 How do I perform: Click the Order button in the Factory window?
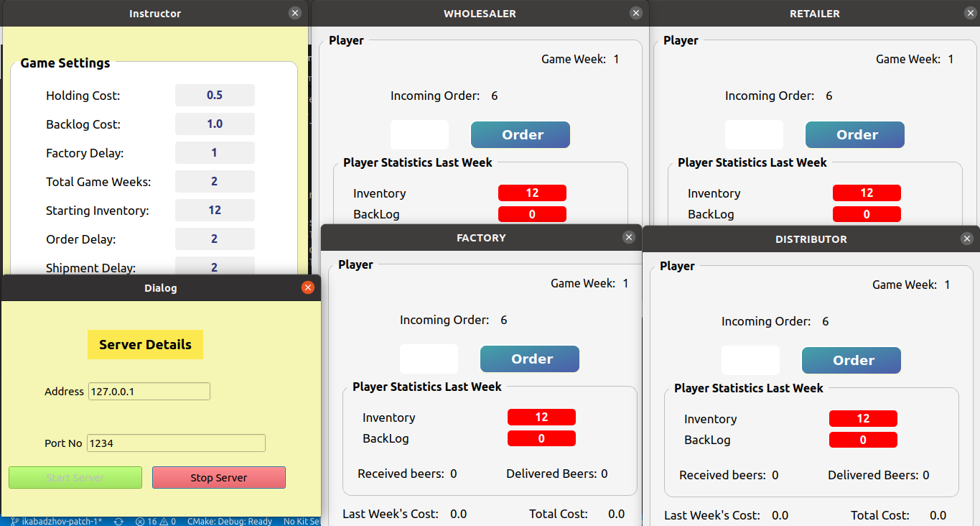click(x=530, y=359)
